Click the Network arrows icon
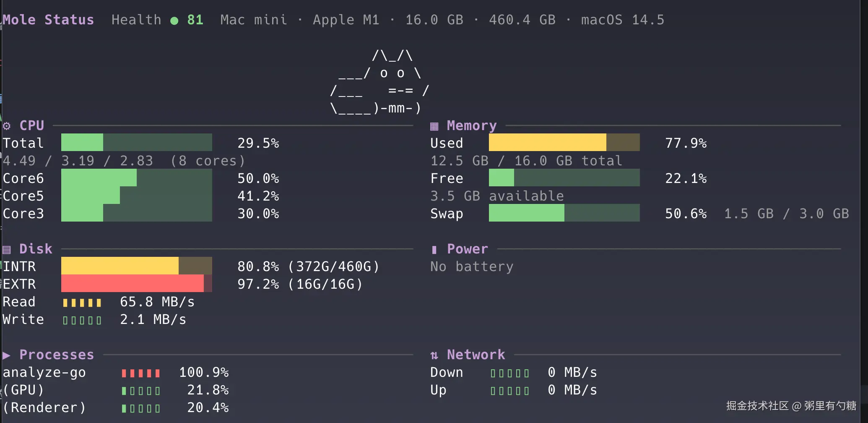 pos(434,355)
